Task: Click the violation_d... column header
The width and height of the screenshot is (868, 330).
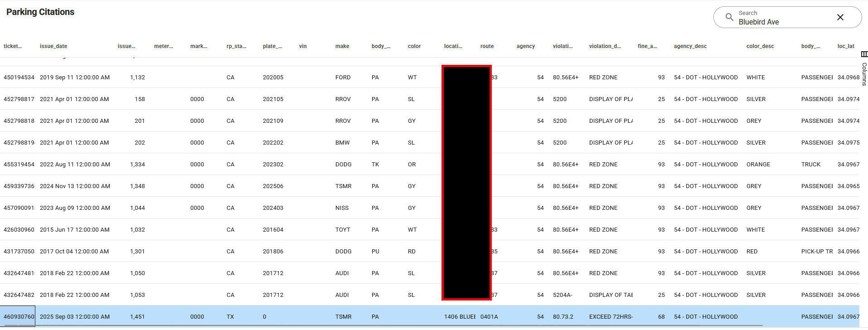Action: 605,46
